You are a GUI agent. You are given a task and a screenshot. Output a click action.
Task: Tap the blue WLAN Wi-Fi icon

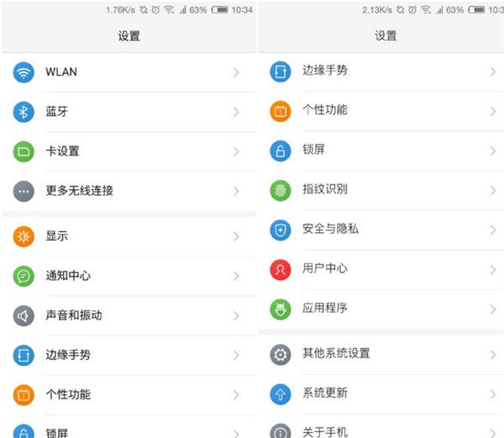coord(24,72)
